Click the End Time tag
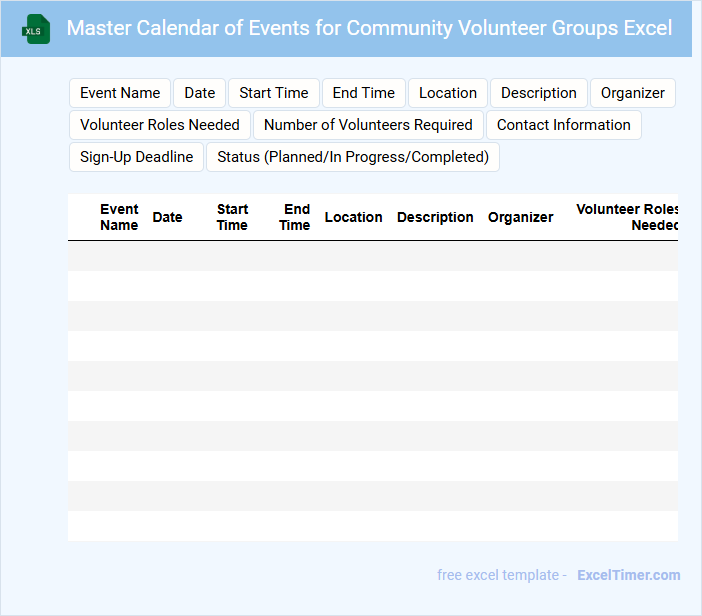This screenshot has width=702, height=616. click(x=364, y=93)
